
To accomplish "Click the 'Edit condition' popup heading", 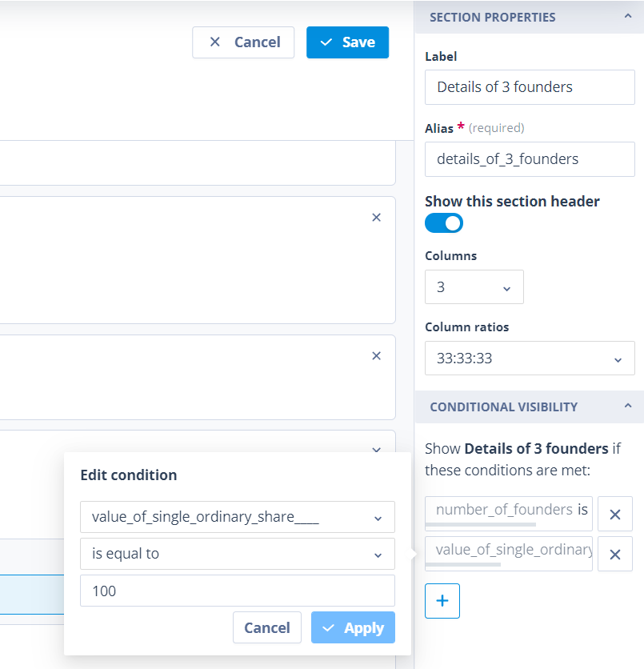I will coord(129,475).
